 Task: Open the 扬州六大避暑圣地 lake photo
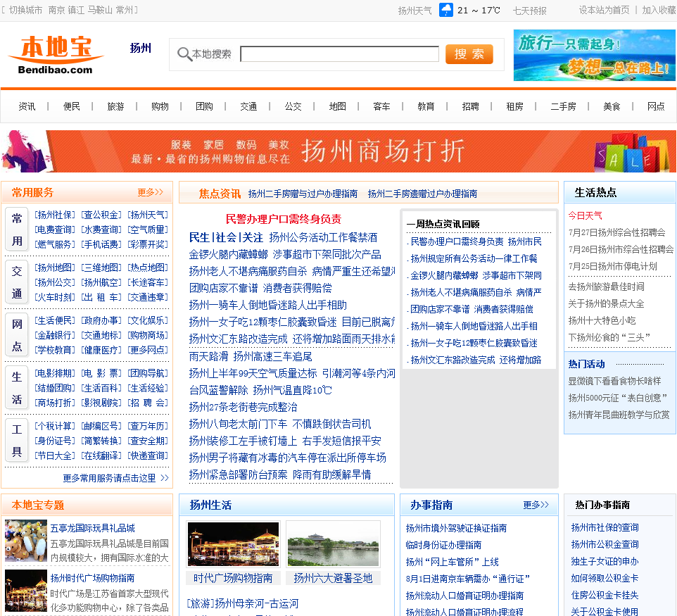click(x=333, y=544)
